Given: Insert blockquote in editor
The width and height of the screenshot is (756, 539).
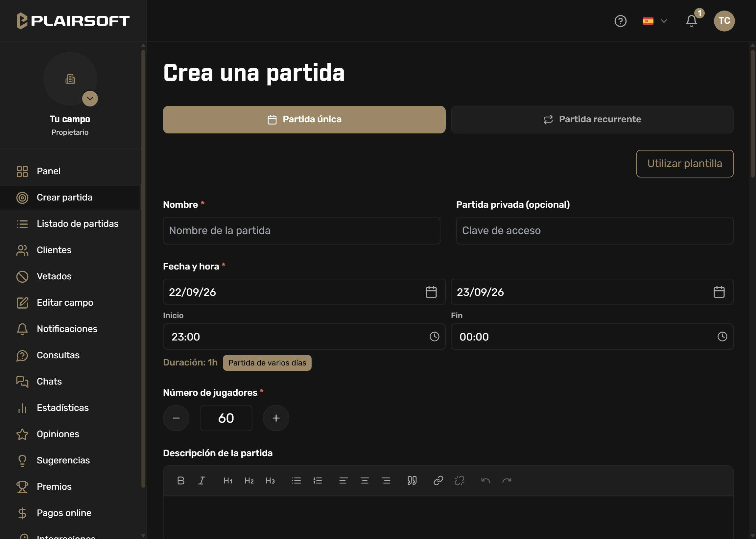Looking at the screenshot, I should tap(412, 480).
